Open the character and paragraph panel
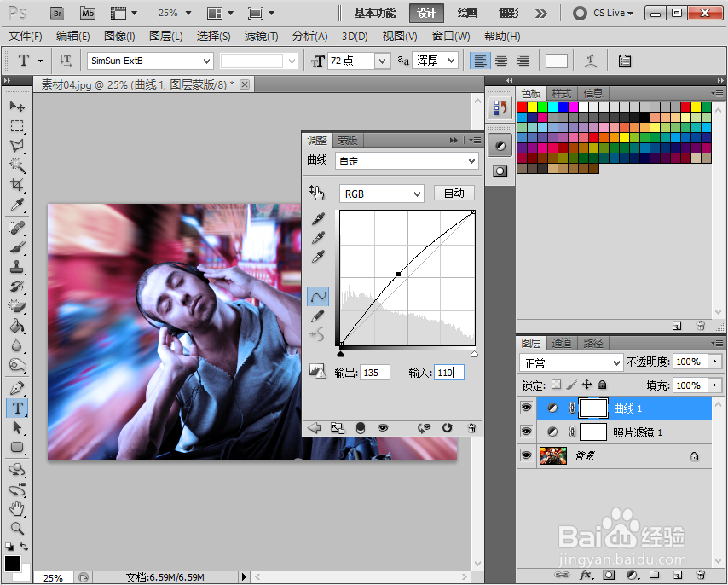Viewport: 728px width, 585px height. (625, 61)
